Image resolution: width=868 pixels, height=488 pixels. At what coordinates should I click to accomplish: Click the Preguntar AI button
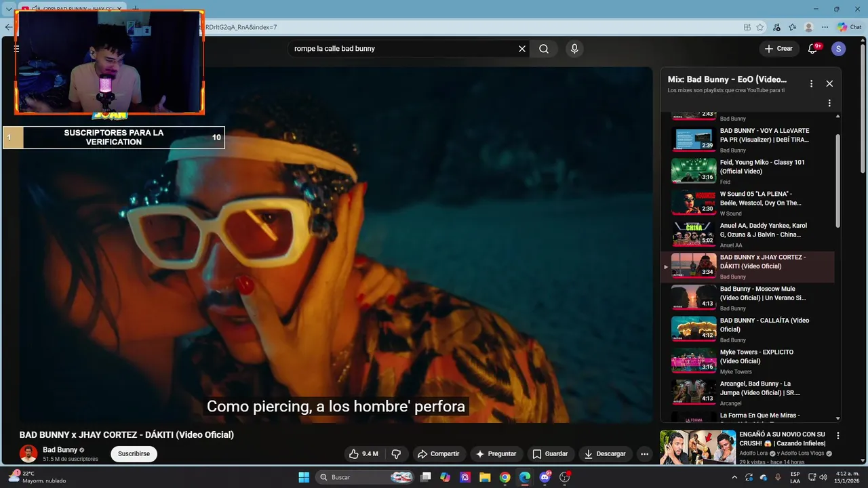pyautogui.click(x=496, y=453)
